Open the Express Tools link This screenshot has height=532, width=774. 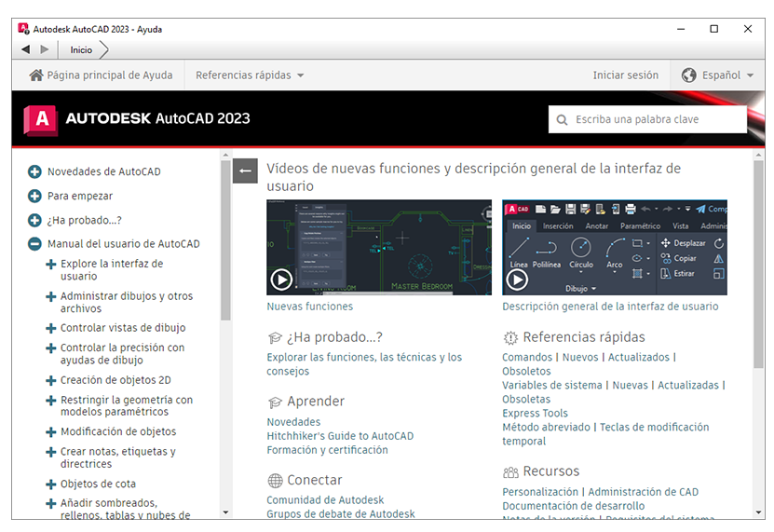(x=535, y=414)
